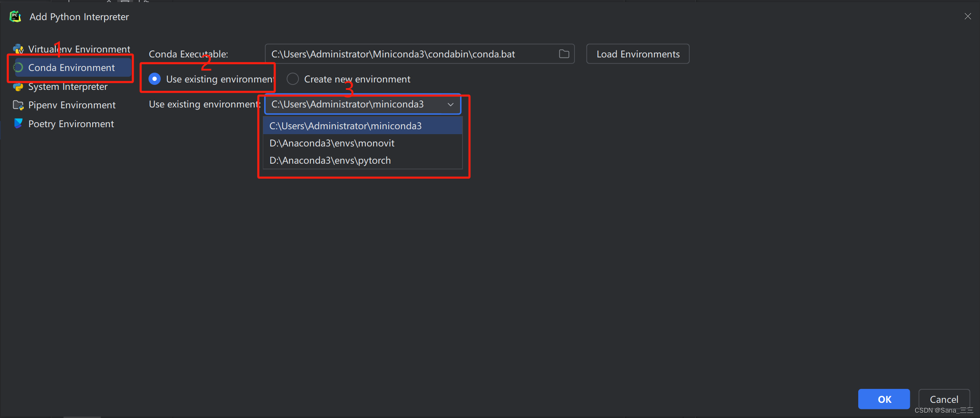
Task: Select the Virtualenv Environment icon
Action: (18, 48)
